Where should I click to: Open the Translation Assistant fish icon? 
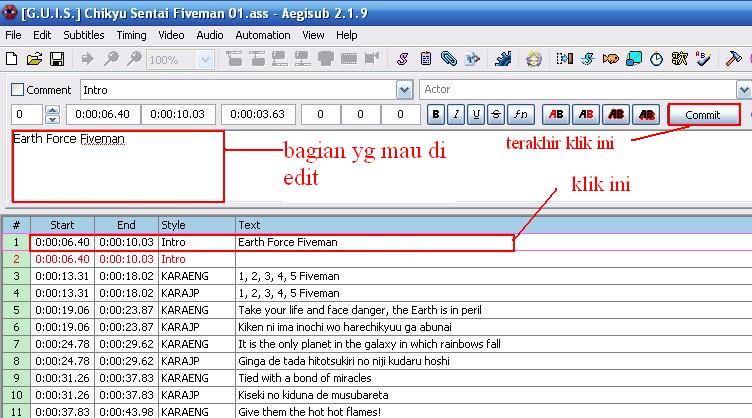click(611, 59)
